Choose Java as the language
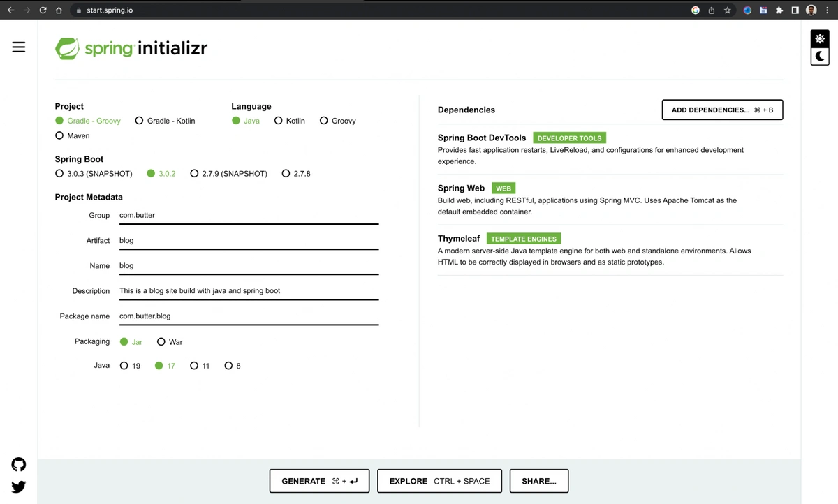The image size is (838, 504). coord(246,121)
